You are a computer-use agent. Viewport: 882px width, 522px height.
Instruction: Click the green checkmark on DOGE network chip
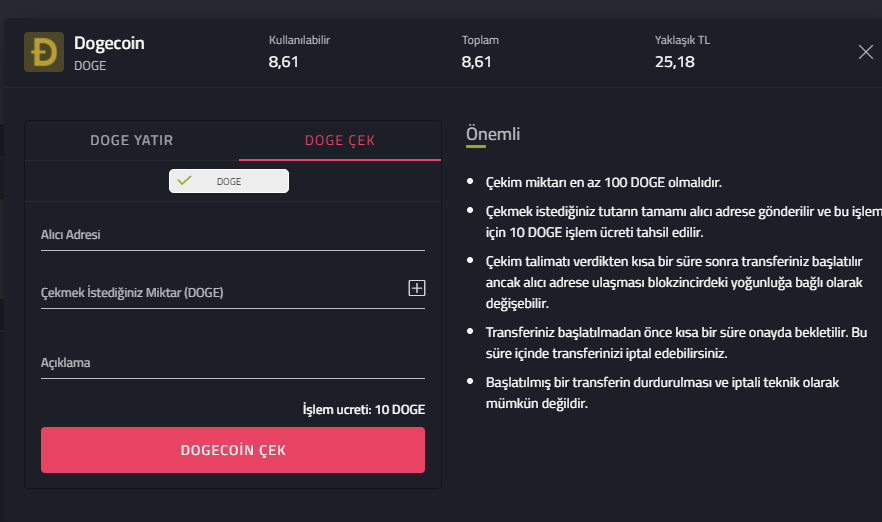click(184, 181)
